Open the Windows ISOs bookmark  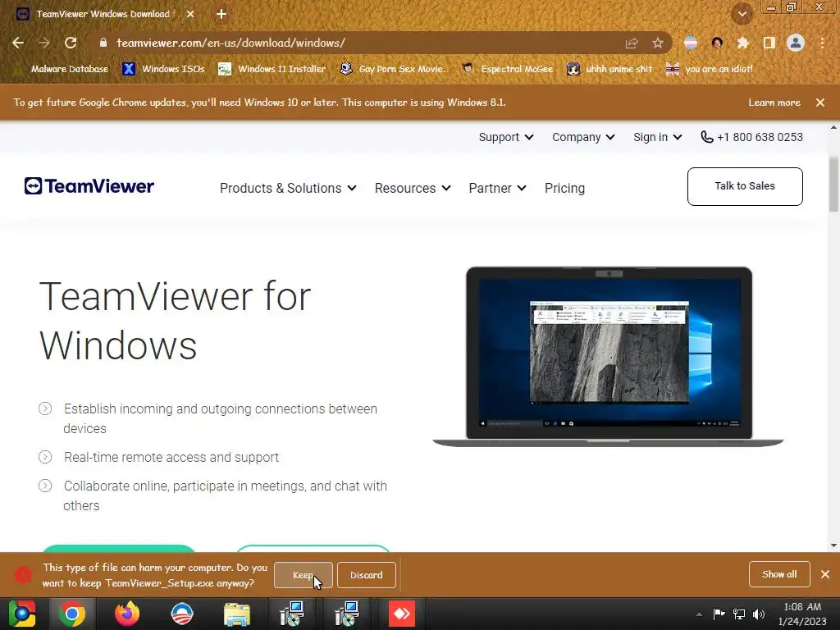[x=163, y=69]
